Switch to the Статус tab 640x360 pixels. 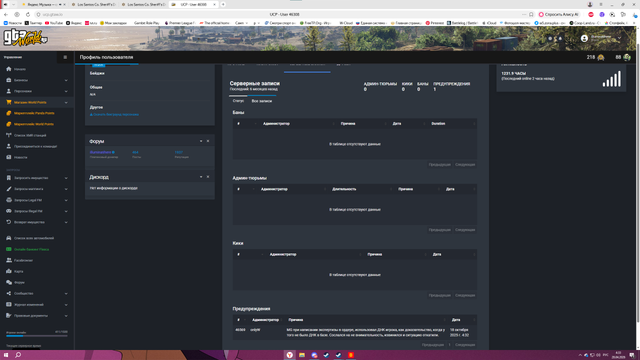click(238, 101)
